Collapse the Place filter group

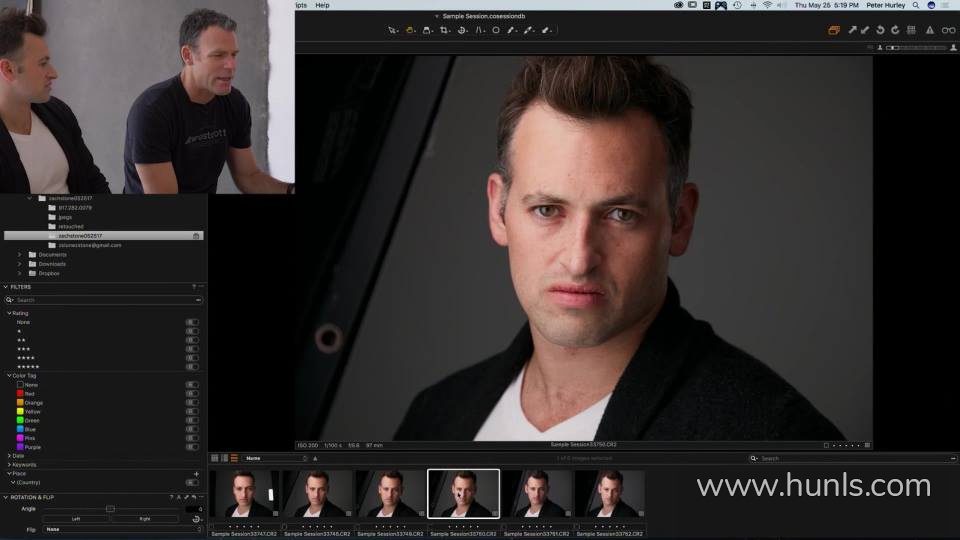point(9,473)
